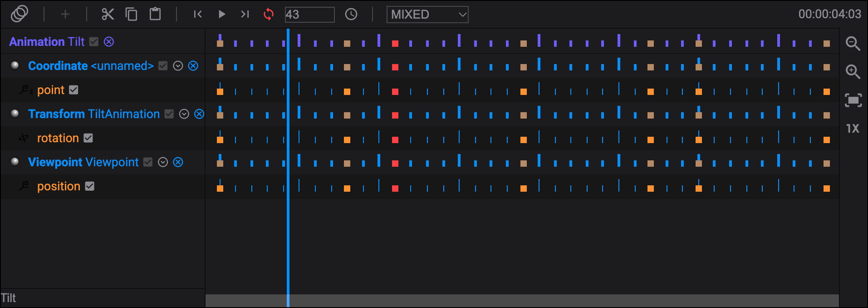Viewport: 868px width, 308px height.
Task: Open the MIXED mode dropdown
Action: (x=427, y=15)
